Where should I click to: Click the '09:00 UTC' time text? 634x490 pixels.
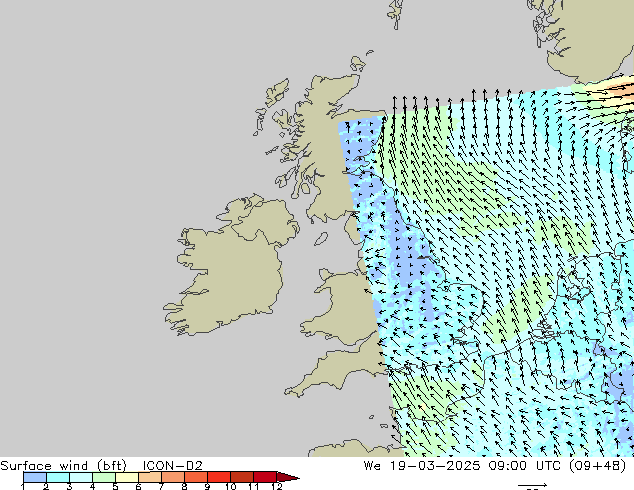tap(524, 465)
